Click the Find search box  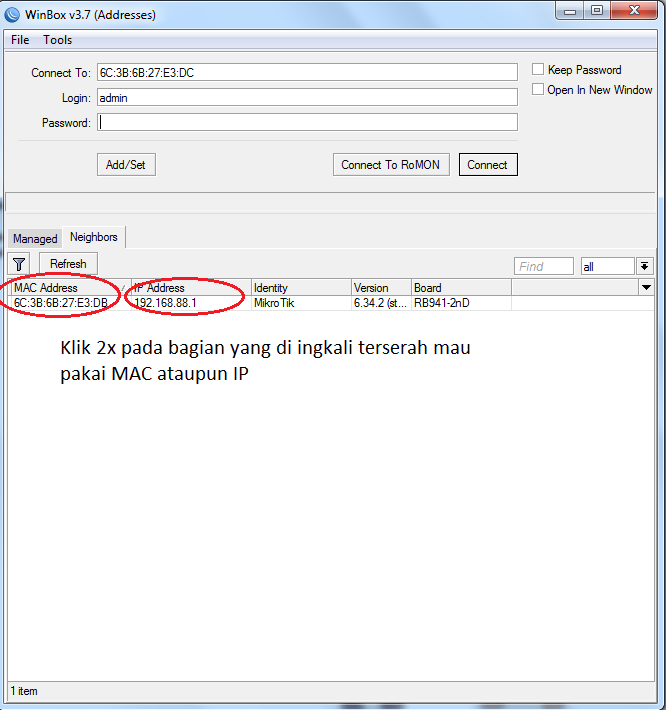(544, 266)
